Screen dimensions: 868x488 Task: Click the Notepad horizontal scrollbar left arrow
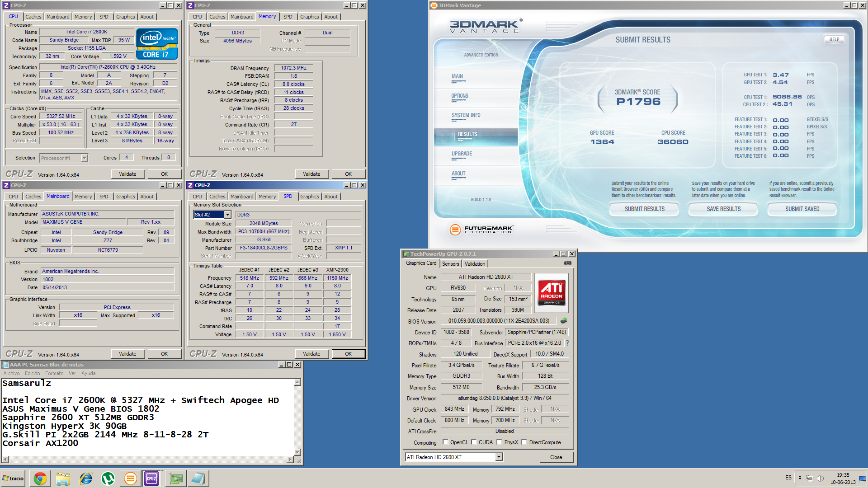pos(5,460)
